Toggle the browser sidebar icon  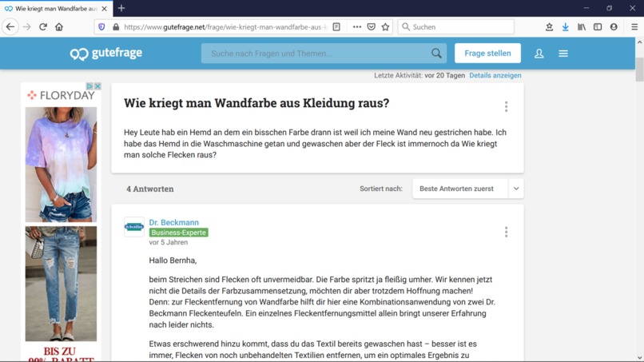(x=598, y=27)
